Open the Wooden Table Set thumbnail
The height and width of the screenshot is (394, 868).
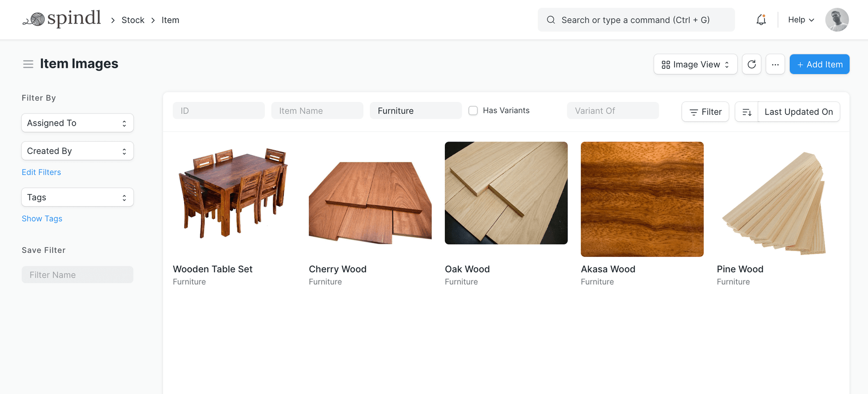[x=234, y=194]
